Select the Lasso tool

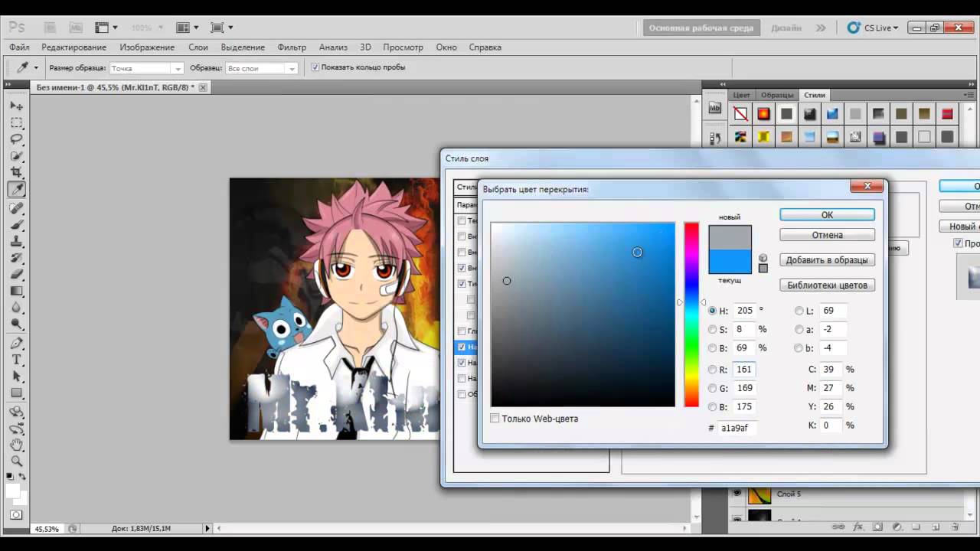(x=16, y=139)
